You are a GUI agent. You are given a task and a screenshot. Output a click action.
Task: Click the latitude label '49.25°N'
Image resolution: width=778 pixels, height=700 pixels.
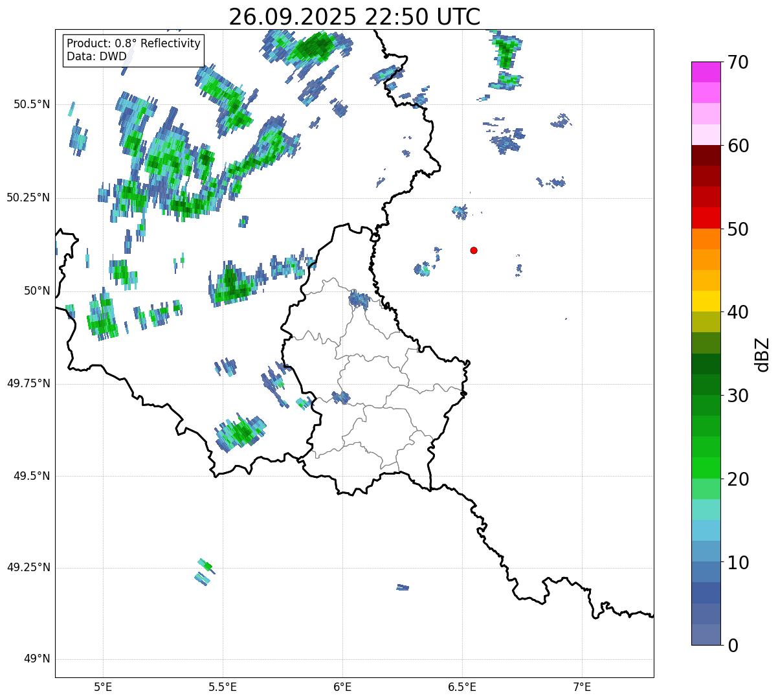(x=28, y=568)
